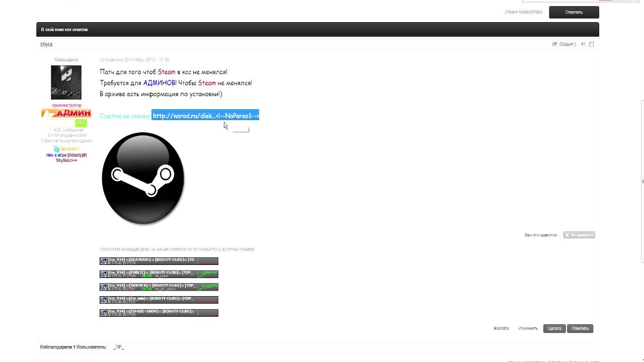Click the Вам это нравится text
Viewport: 644px width, 362px height.
coord(540,235)
